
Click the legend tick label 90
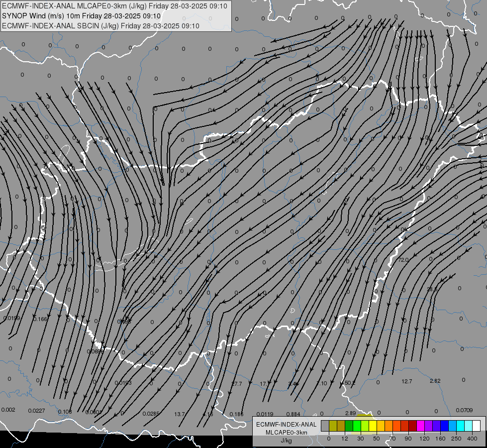pos(408,439)
